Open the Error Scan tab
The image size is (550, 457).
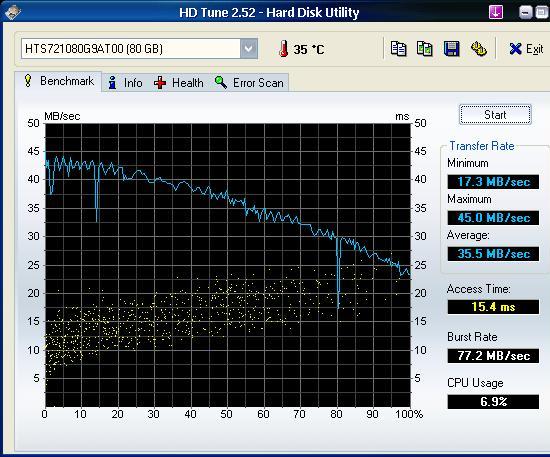pos(249,83)
